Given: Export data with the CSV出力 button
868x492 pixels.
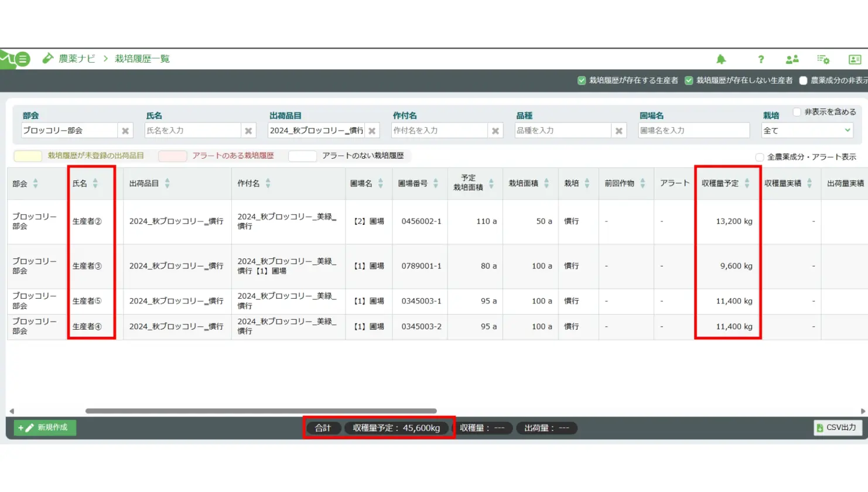Looking at the screenshot, I should 838,428.
